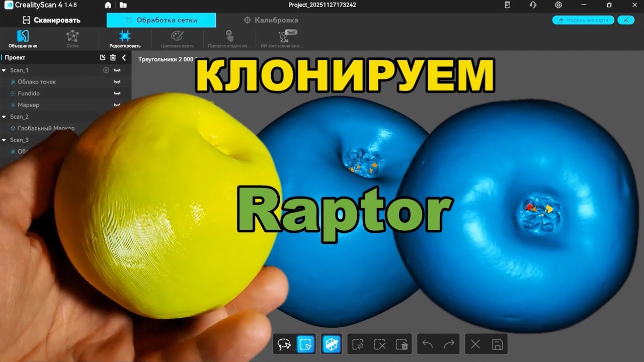Open the Цветовая карта tool
Screen dimensions: 644x362
[177, 39]
